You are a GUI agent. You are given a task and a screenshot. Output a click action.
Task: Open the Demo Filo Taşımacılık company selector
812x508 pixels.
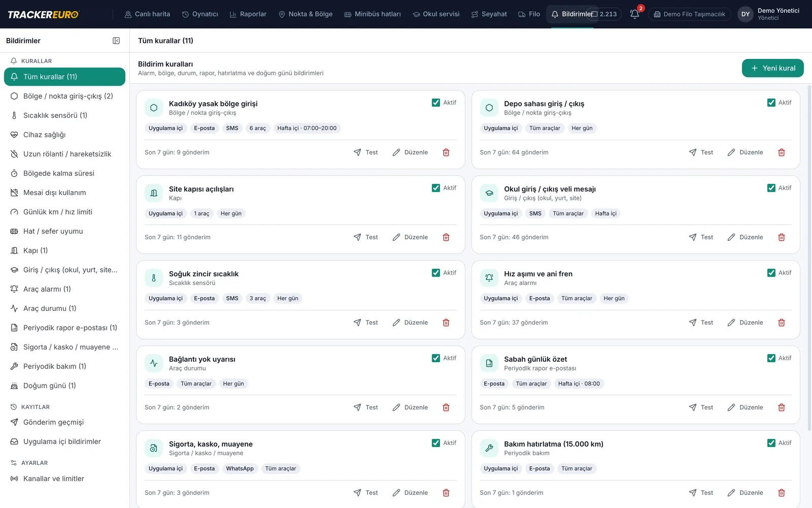pyautogui.click(x=689, y=14)
